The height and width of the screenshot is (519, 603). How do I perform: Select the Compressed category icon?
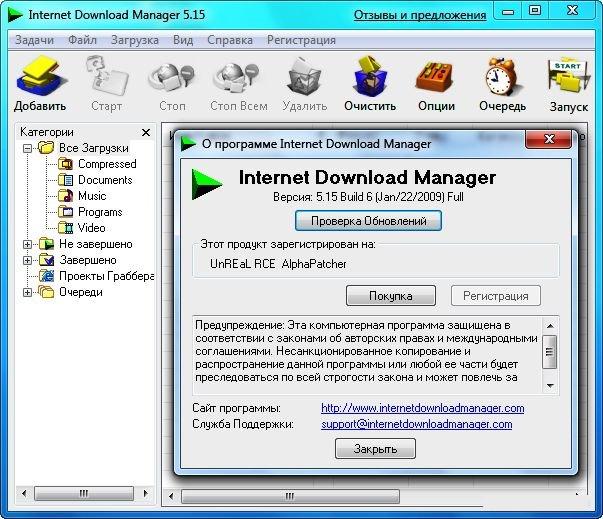(x=66, y=164)
